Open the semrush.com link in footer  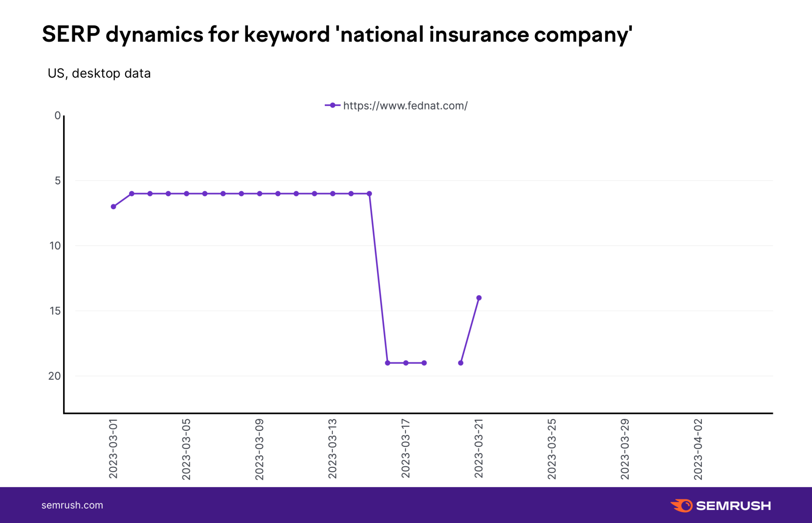72,505
